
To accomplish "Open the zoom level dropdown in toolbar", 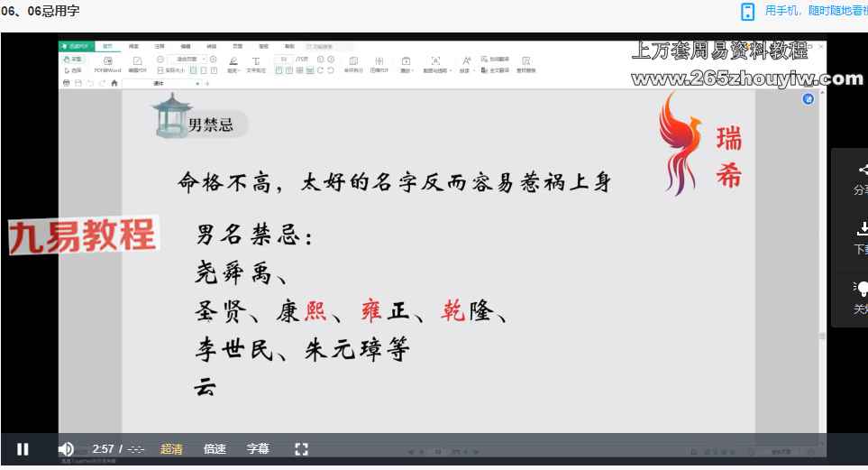I will click(x=204, y=59).
